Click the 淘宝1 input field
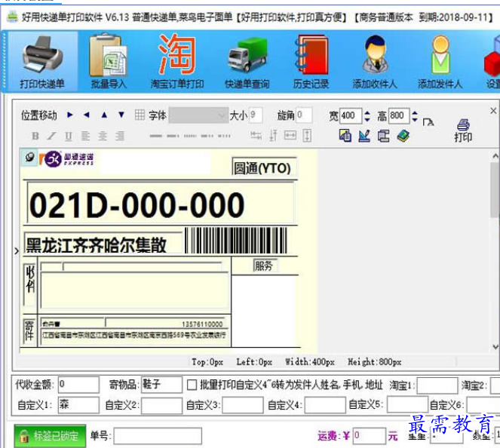This screenshot has height=448, width=500. point(437,385)
